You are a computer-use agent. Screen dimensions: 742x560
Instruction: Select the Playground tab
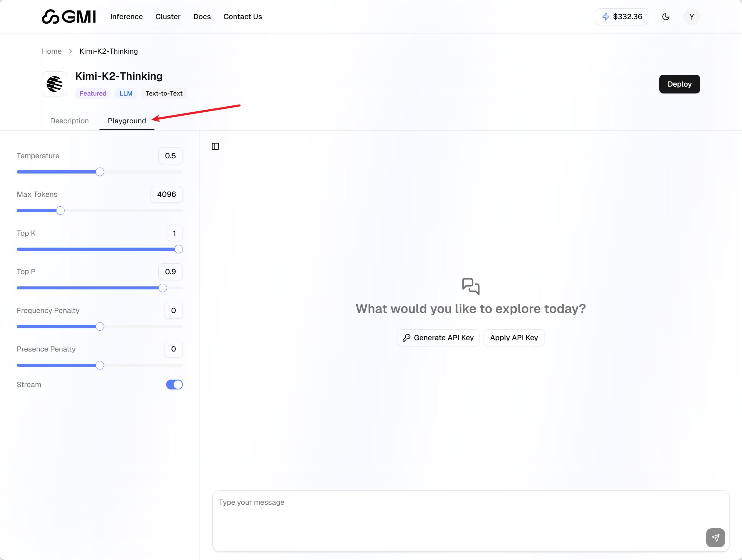click(127, 121)
